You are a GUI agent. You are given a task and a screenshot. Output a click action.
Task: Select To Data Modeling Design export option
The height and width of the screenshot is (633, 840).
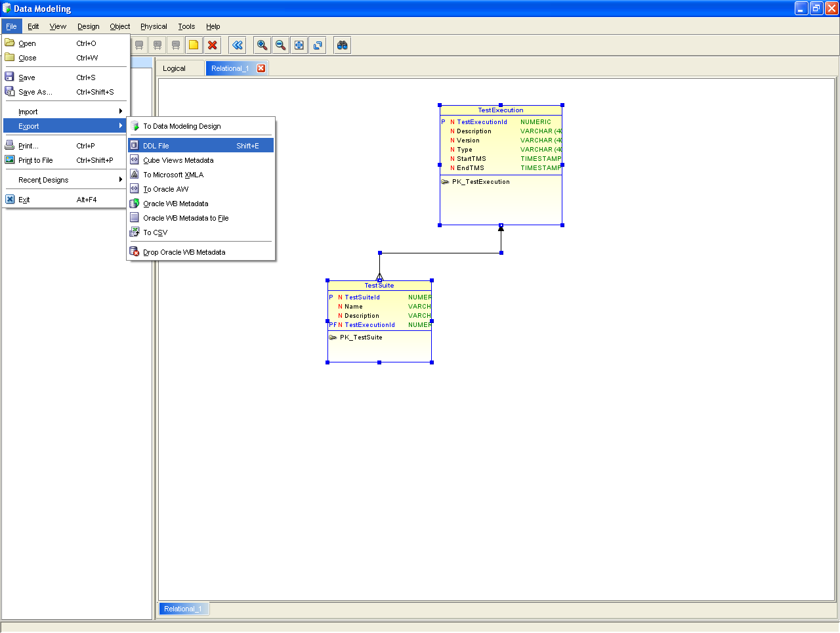(201, 126)
